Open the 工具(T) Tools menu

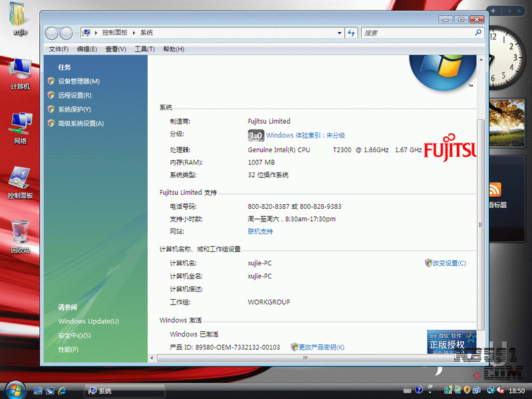tap(144, 49)
